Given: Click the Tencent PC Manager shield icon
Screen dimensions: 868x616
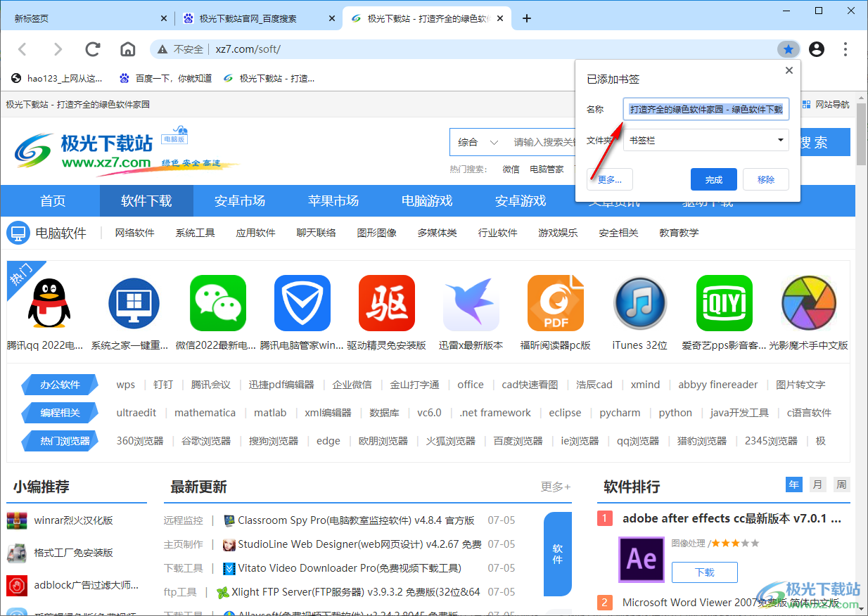Looking at the screenshot, I should (x=302, y=303).
